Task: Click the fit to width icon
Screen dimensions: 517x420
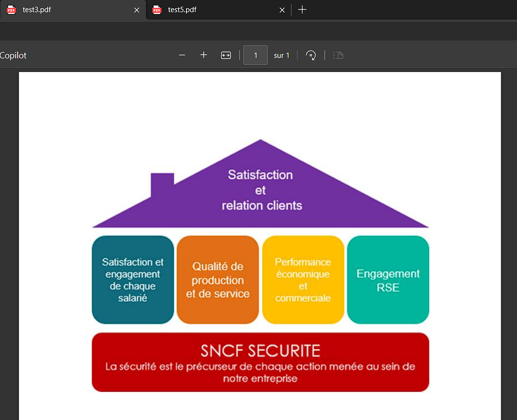Action: click(226, 55)
